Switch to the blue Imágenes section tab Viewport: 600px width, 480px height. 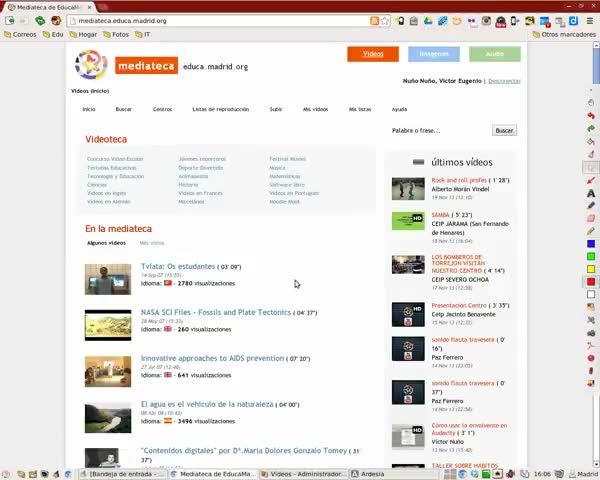[434, 54]
